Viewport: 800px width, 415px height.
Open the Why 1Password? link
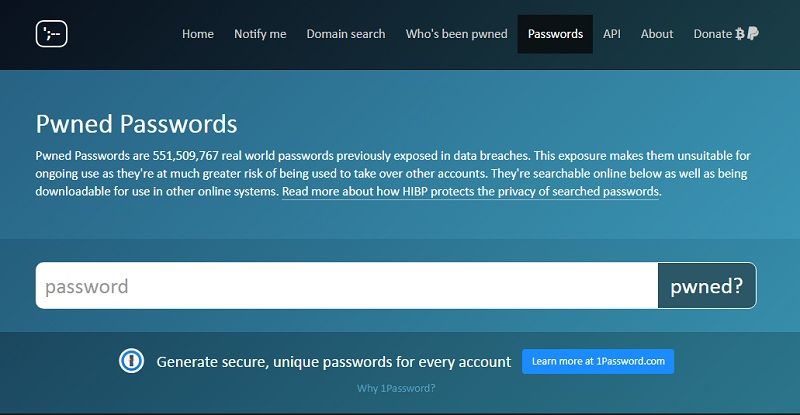coord(396,388)
